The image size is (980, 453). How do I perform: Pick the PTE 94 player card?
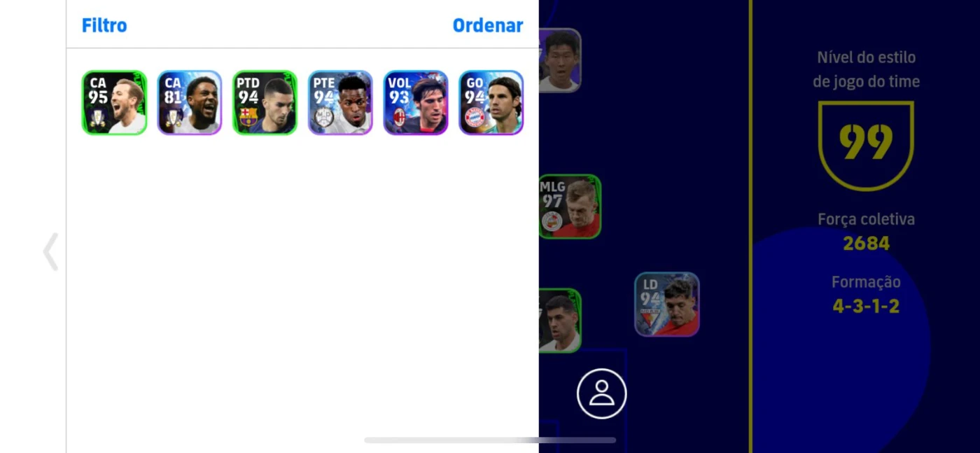(340, 102)
